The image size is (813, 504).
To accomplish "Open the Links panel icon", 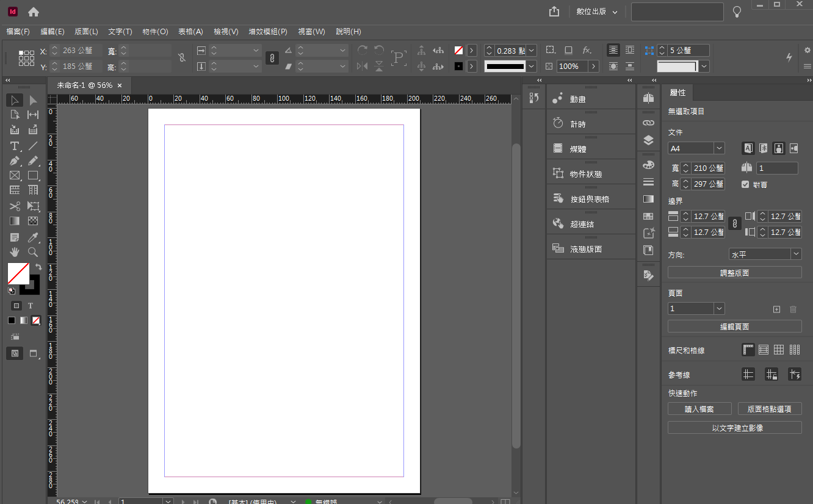I will pyautogui.click(x=648, y=123).
